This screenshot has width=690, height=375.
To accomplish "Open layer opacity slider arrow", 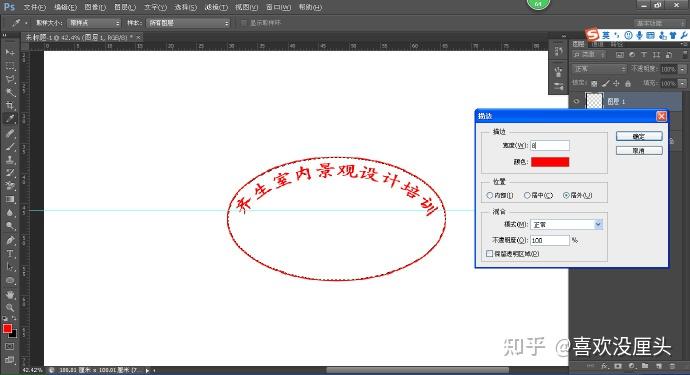I will tap(682, 69).
